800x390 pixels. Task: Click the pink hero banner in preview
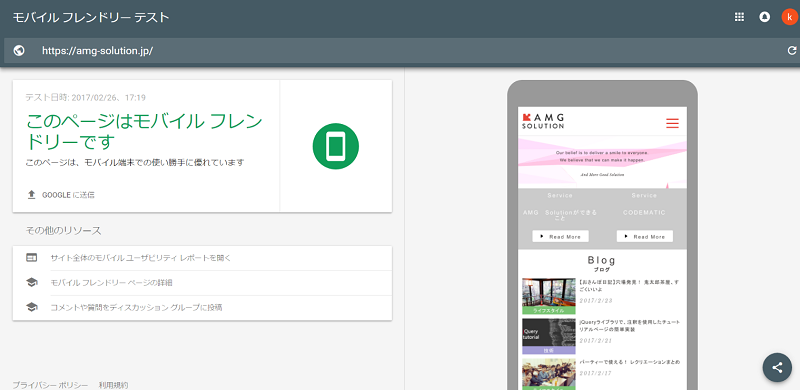(602, 162)
